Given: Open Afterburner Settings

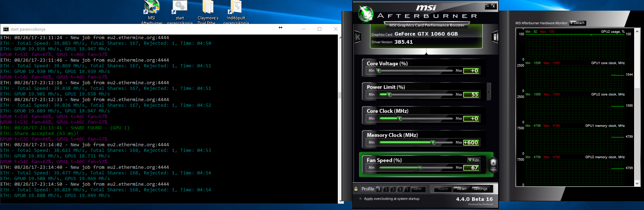Looking at the screenshot, I should click(x=480, y=189).
